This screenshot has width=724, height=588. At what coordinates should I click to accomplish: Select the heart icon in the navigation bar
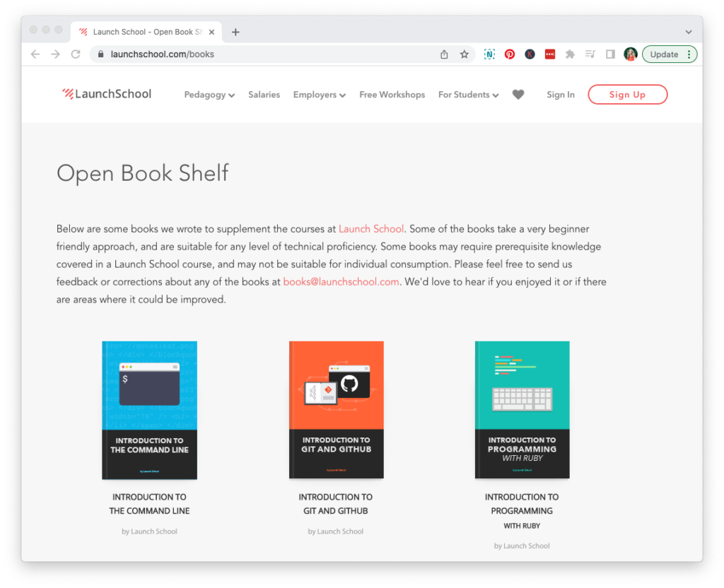pos(518,94)
